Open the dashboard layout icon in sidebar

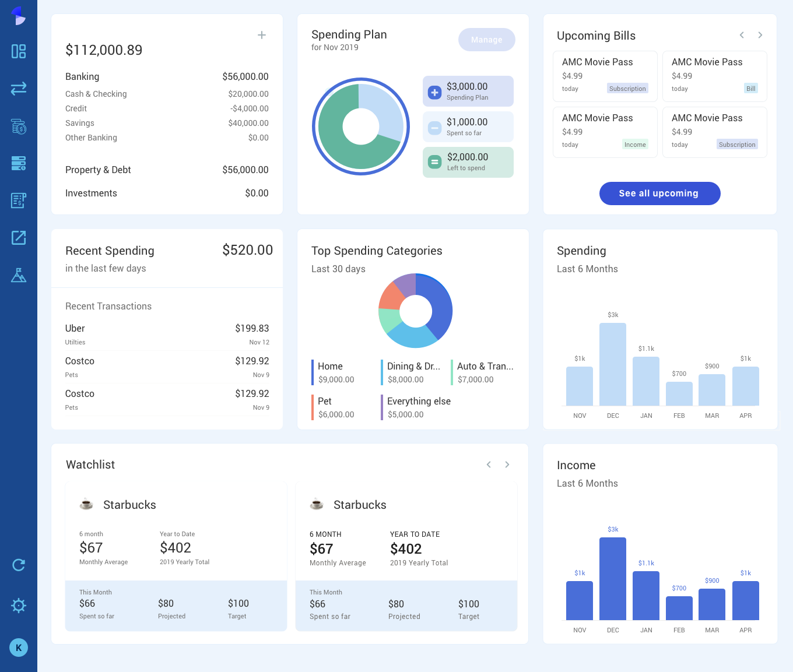click(x=19, y=51)
